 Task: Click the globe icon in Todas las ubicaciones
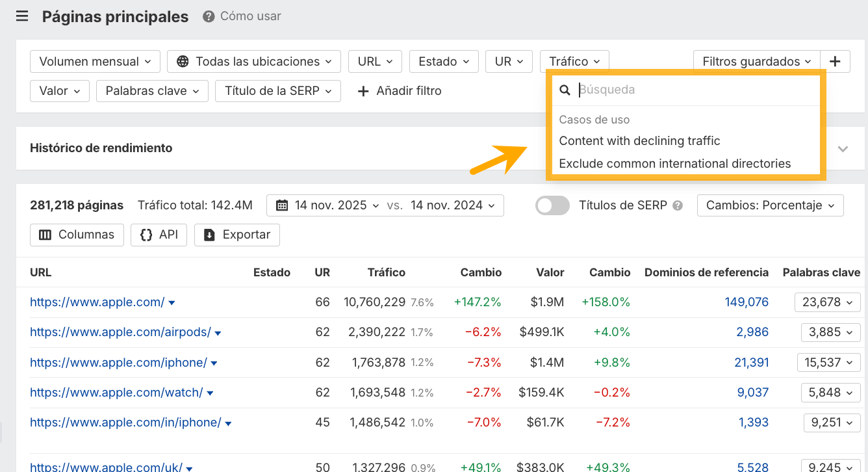(x=184, y=61)
